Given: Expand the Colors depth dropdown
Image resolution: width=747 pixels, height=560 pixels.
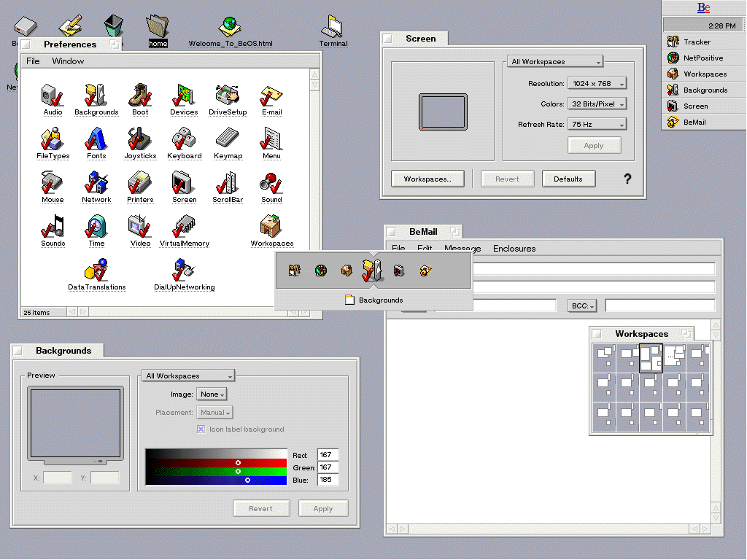Looking at the screenshot, I should (597, 104).
